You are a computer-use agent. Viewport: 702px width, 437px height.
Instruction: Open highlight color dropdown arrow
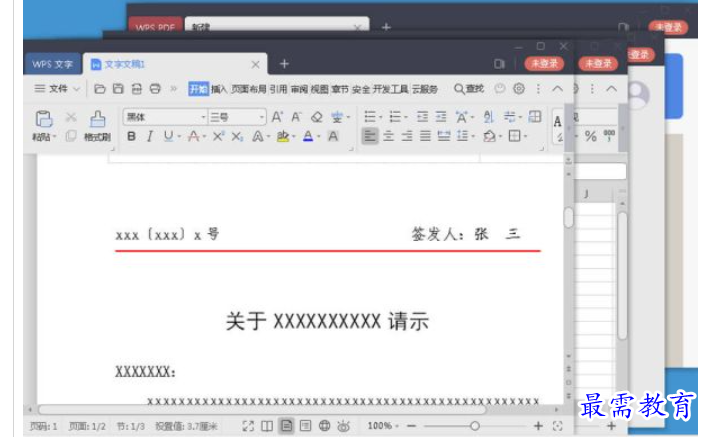(x=293, y=137)
